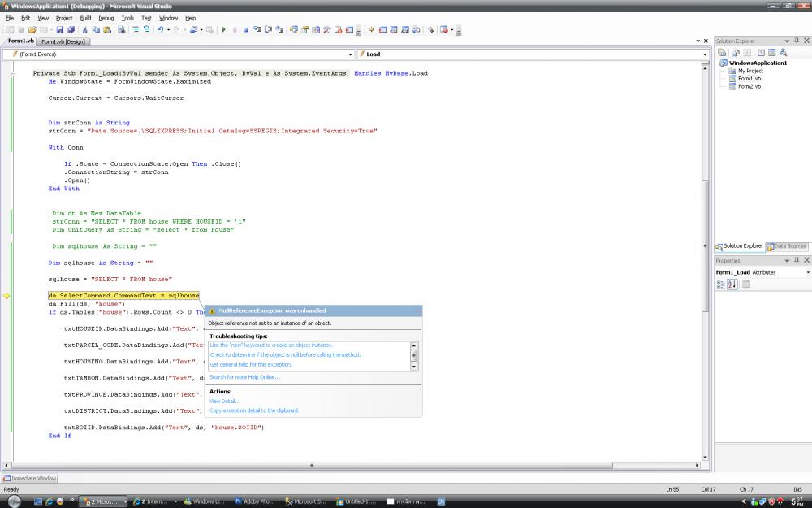Click the Uncomment lines toolbar icon
This screenshot has width=812, height=508.
tap(146, 30)
